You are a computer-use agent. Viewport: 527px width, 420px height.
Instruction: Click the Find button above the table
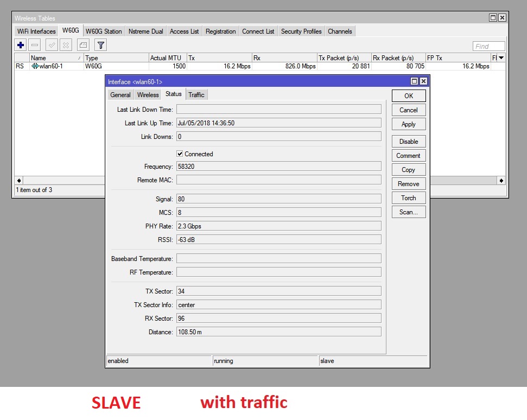(x=488, y=46)
